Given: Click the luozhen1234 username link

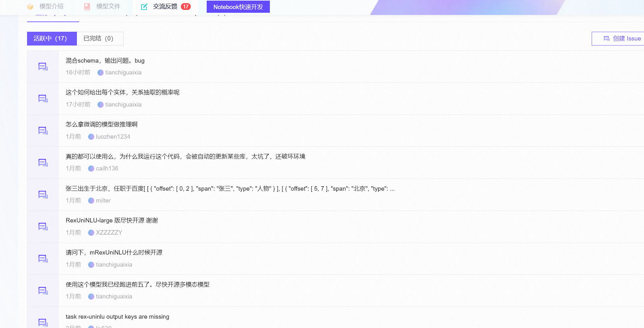Looking at the screenshot, I should coord(113,136).
